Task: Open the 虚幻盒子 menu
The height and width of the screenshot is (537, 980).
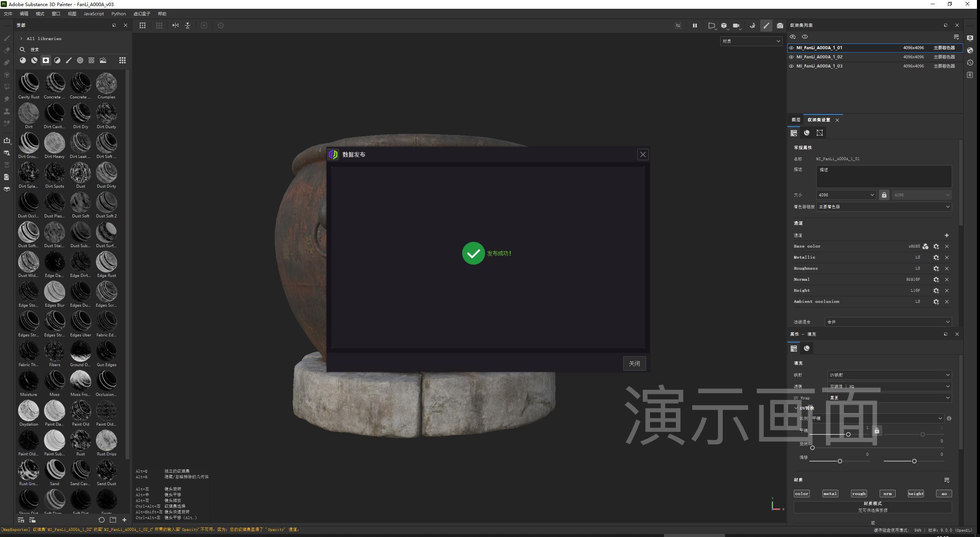Action: [142, 14]
